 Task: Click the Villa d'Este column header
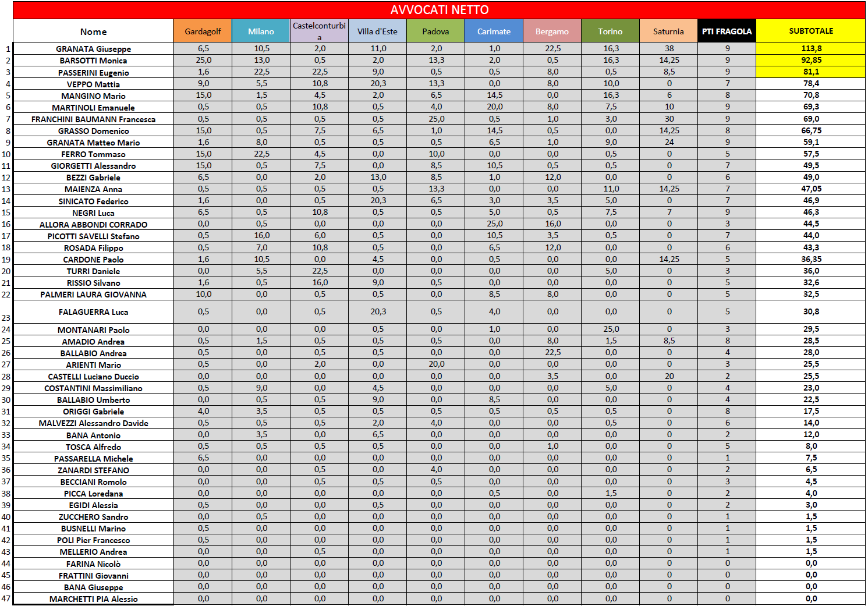(377, 31)
